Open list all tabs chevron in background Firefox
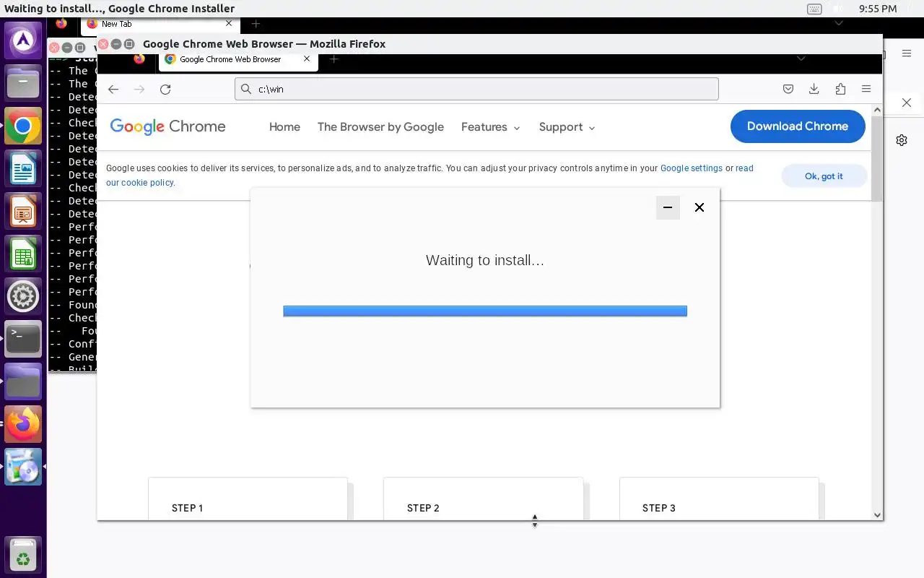This screenshot has width=924, height=578. click(x=838, y=24)
